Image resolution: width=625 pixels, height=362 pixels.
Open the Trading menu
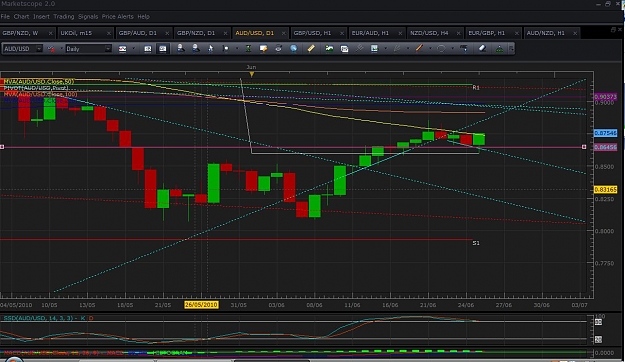(x=64, y=16)
